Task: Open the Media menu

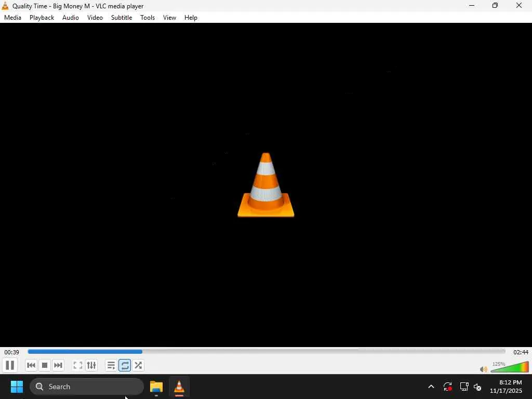Action: 12,18
